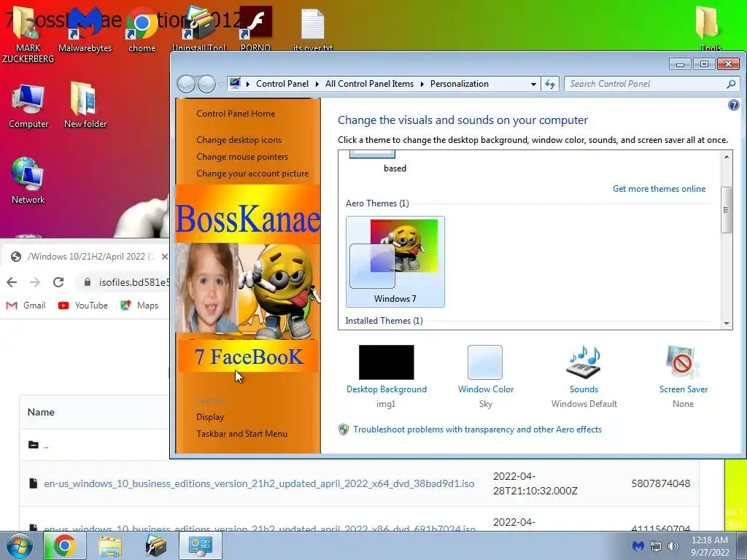Expand the root breadcrumb arrow before Control Panel
Image resolution: width=747 pixels, height=560 pixels.
coord(248,84)
